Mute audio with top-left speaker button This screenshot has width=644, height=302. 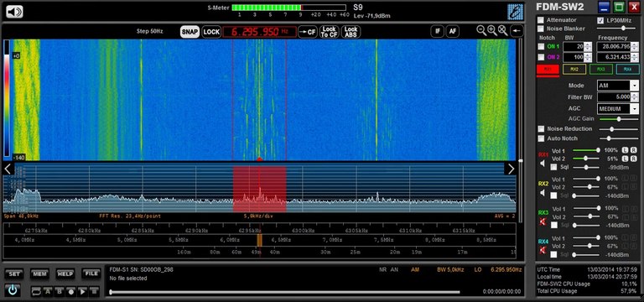pos(14,12)
